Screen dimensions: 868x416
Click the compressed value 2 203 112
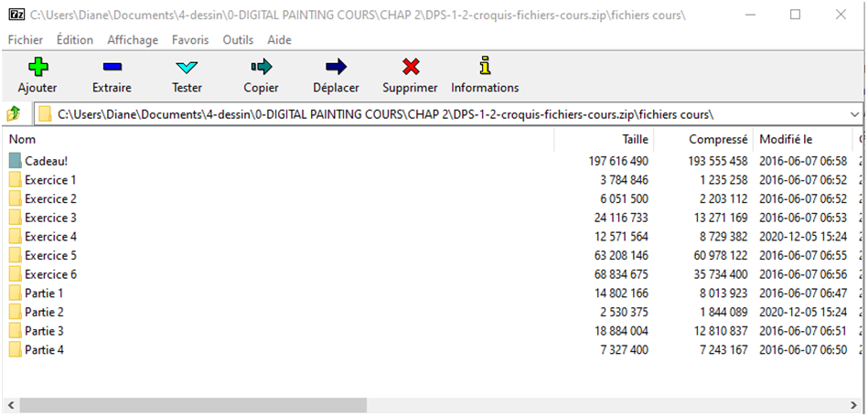[x=723, y=198]
